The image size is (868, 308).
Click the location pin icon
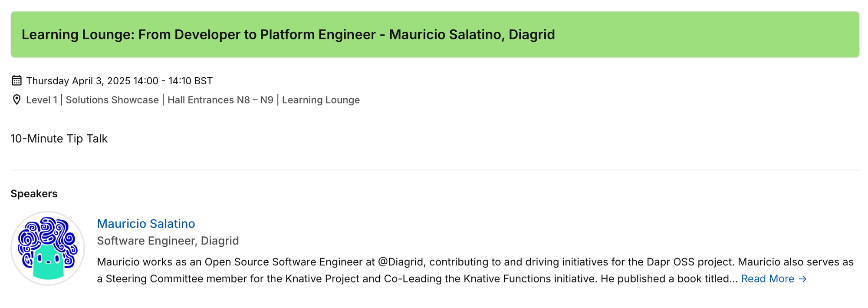[x=16, y=100]
